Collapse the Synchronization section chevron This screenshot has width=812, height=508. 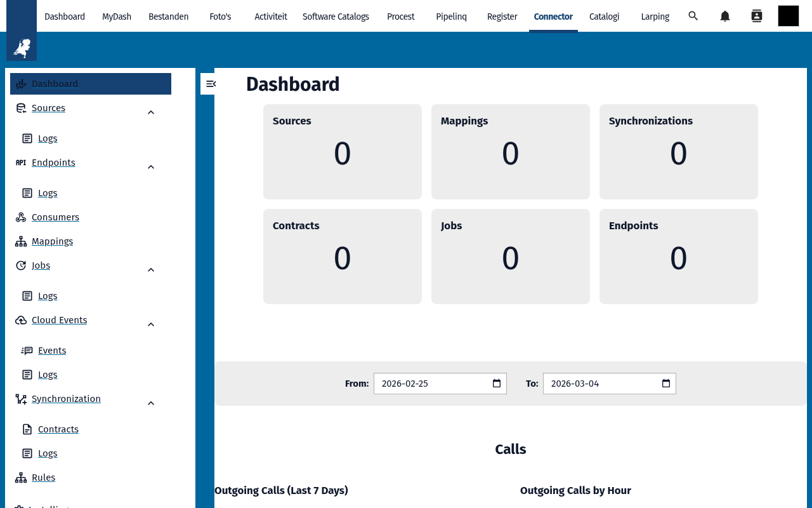tap(151, 403)
